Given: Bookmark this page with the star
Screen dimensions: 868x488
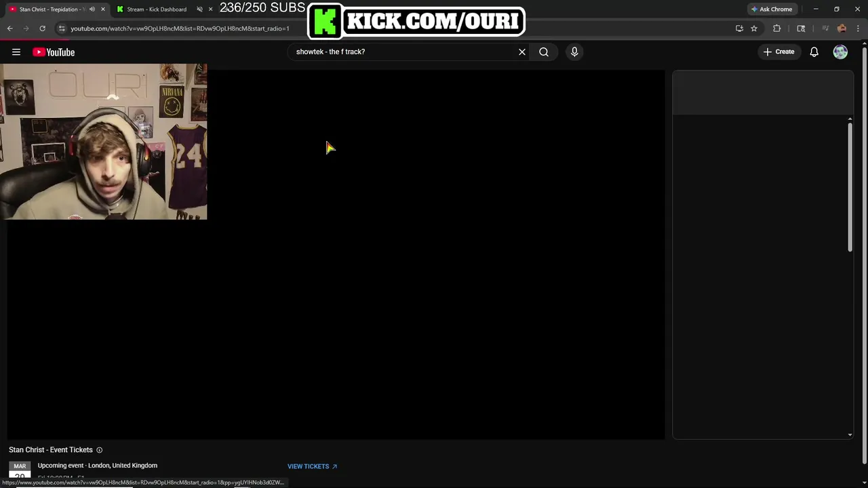Looking at the screenshot, I should point(754,28).
